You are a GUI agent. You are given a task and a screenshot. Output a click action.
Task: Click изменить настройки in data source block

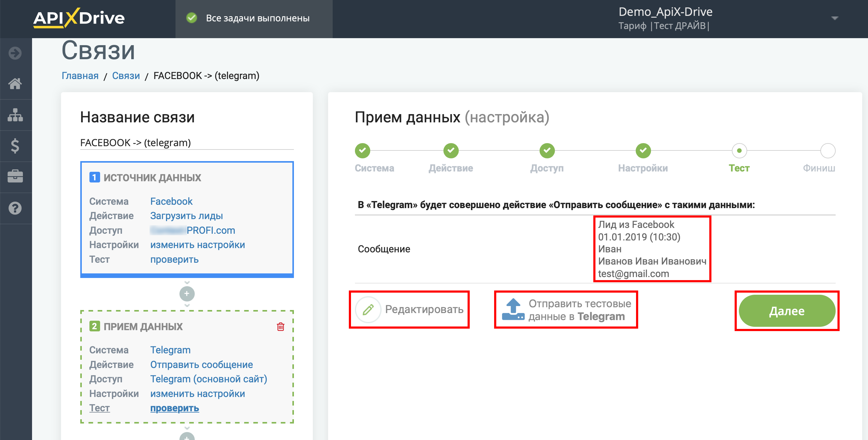[x=197, y=245]
